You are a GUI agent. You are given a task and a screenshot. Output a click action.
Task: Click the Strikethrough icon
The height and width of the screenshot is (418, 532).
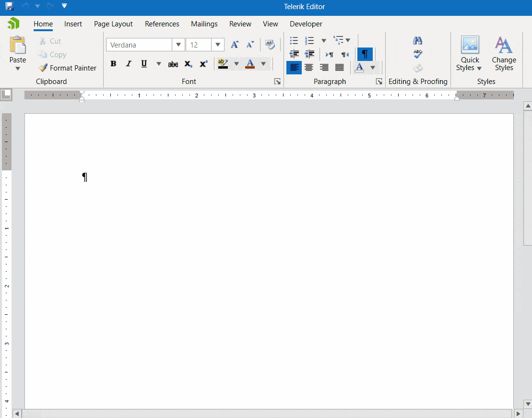[x=173, y=63]
